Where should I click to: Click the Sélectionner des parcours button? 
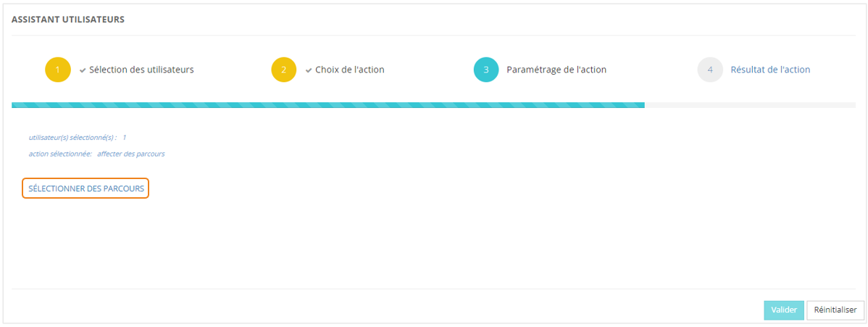click(85, 189)
